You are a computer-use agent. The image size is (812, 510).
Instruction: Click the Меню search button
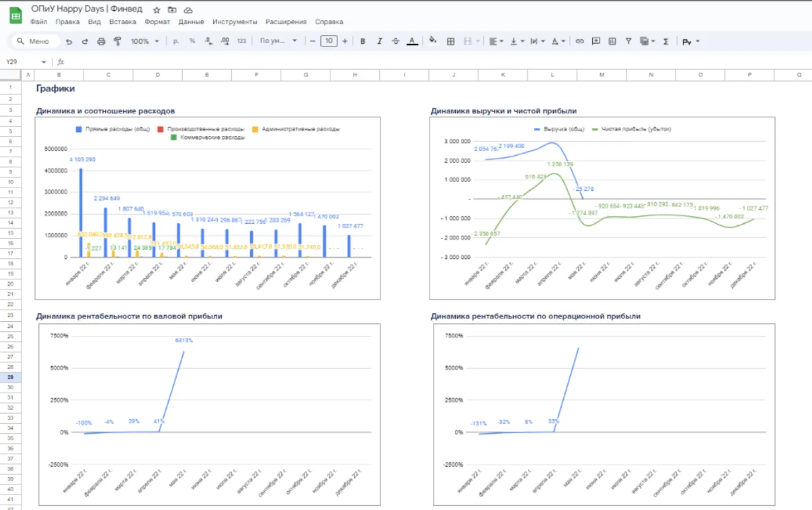35,42
